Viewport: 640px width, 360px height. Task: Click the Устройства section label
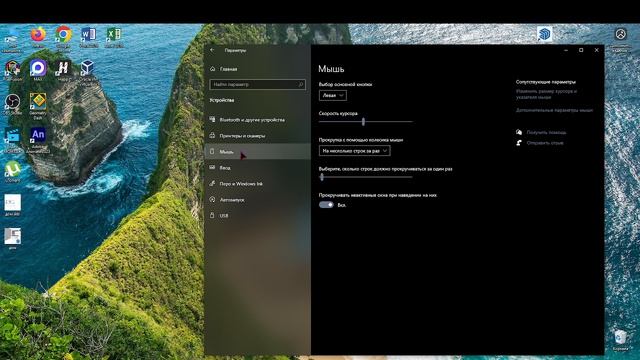click(x=222, y=100)
